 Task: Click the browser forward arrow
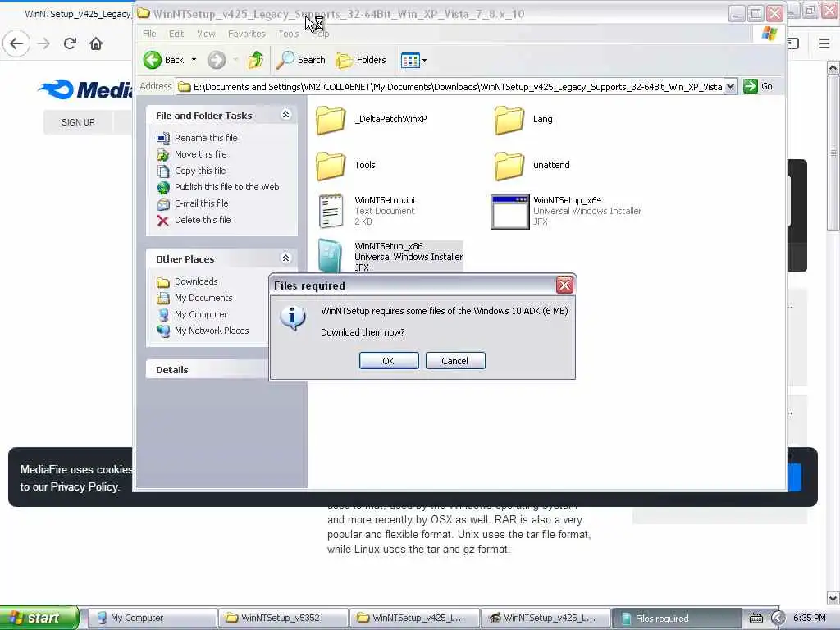[x=44, y=43]
